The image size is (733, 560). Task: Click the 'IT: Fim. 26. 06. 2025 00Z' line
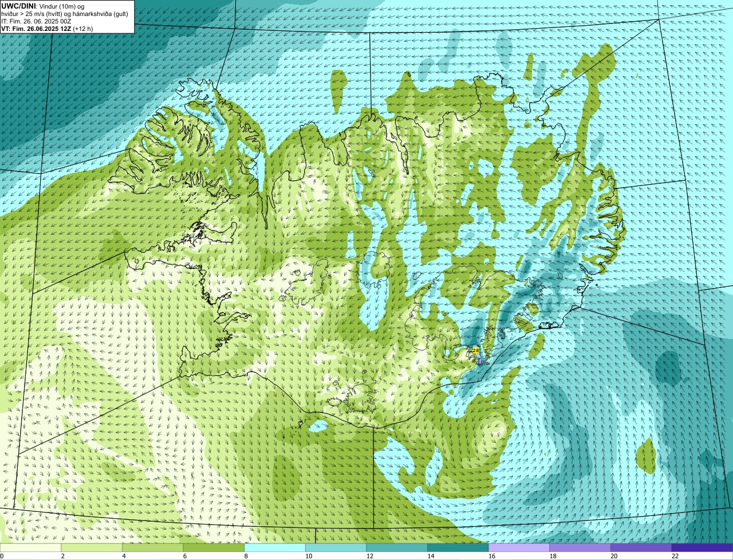(36, 21)
